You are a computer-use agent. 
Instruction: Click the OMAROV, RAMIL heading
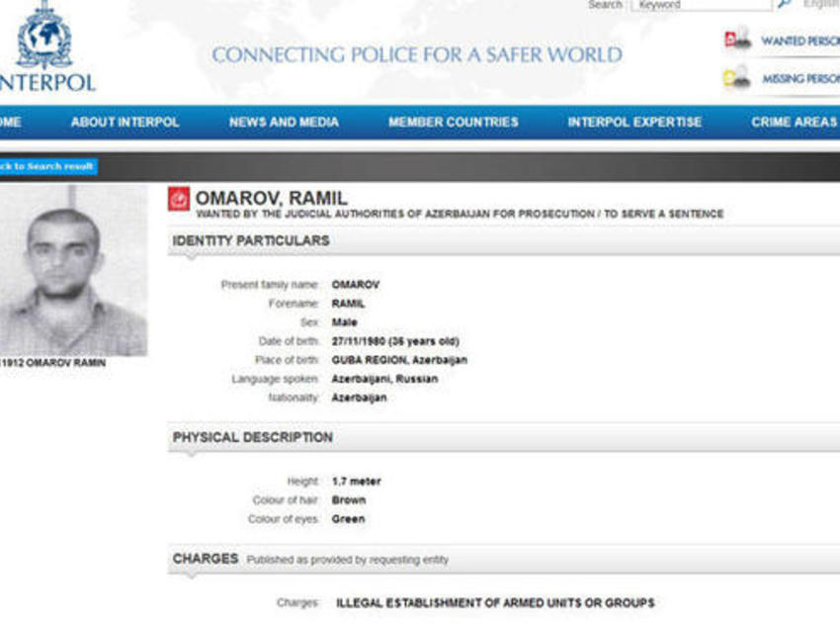(x=271, y=199)
